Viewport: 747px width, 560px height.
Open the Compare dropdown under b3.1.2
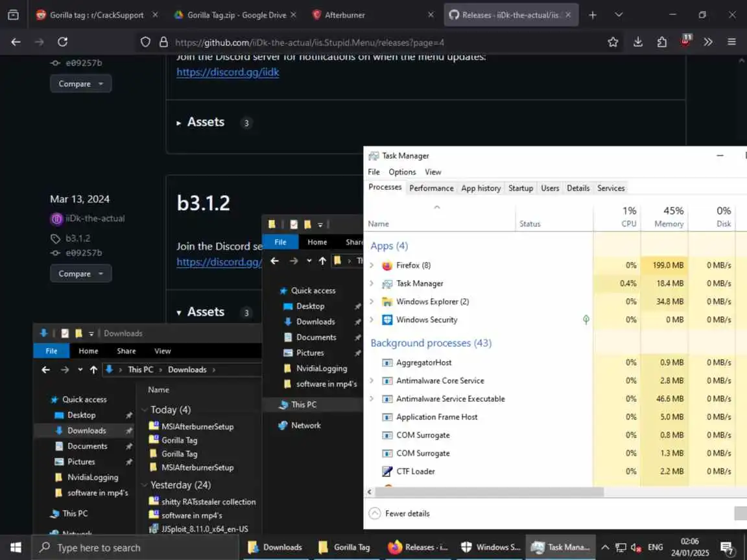80,274
